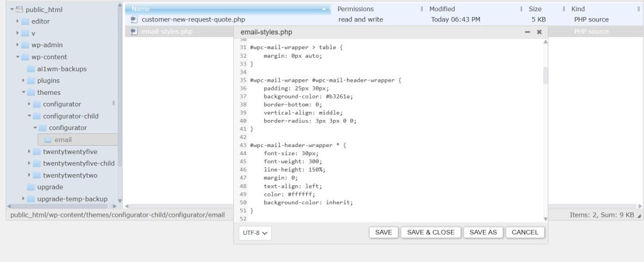Select the ai1wm-backups folder icon
Viewport: 644px width, 262px height.
tap(31, 69)
